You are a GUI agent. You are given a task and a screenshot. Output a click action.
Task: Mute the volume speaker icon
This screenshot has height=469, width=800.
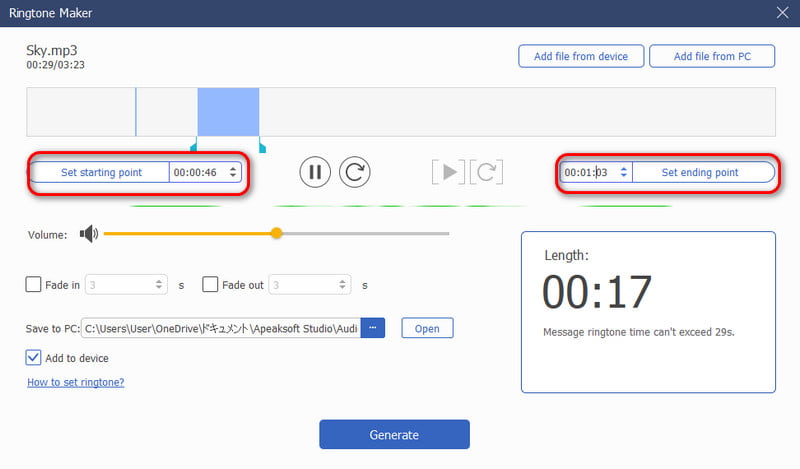pos(89,234)
